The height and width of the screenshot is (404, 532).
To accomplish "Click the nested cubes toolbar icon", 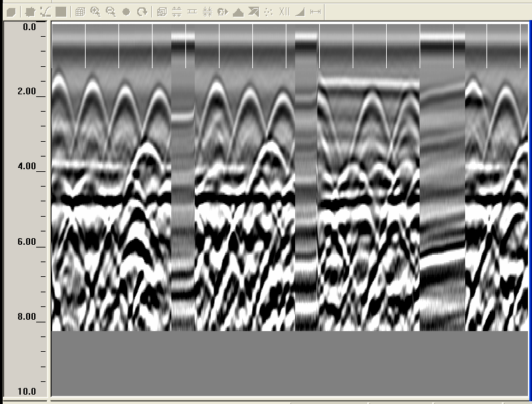I will 162,12.
